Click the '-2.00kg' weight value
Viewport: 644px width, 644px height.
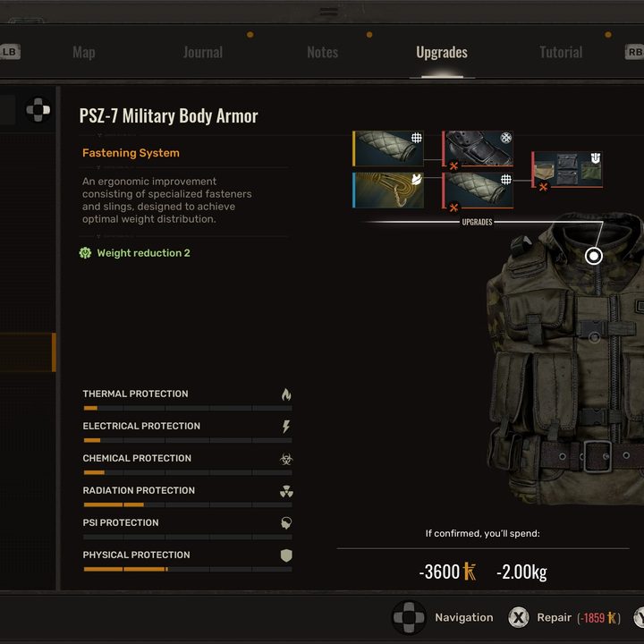521,572
